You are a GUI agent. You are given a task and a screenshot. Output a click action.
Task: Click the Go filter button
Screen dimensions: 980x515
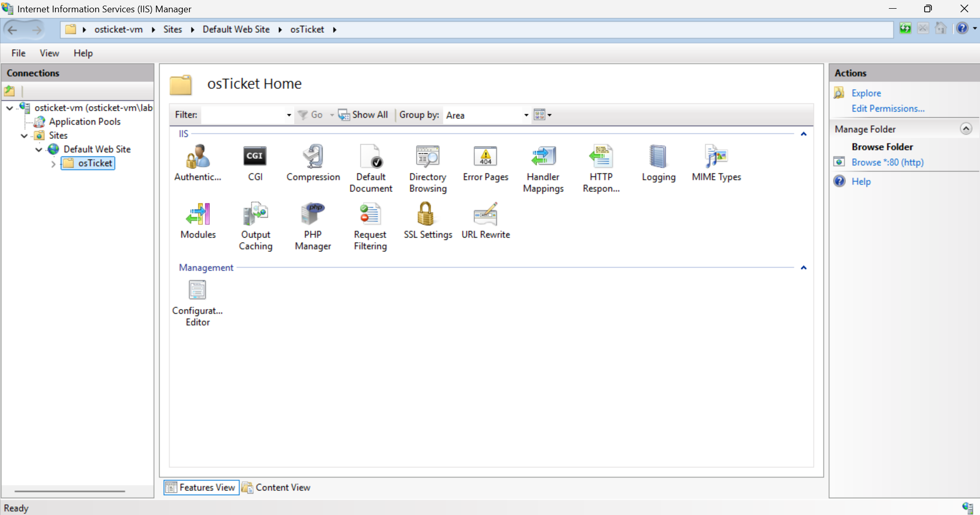[x=311, y=115]
